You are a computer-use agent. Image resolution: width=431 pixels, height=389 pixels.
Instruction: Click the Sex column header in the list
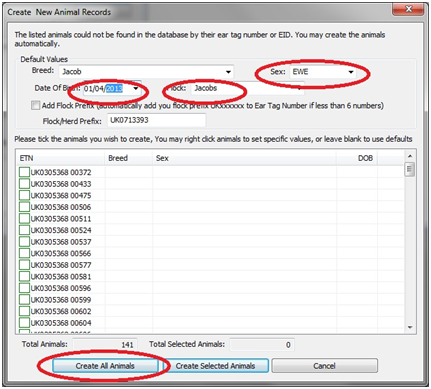click(x=244, y=158)
